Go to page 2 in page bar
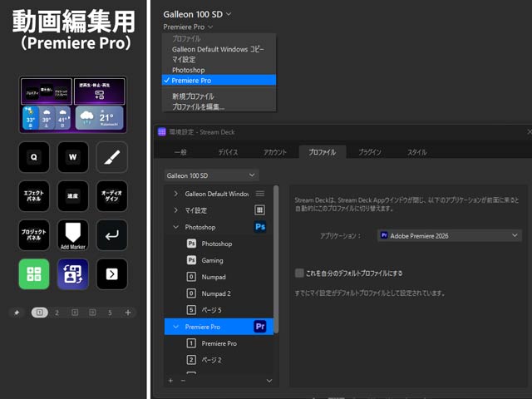Viewport: 532px width, 399px height. (57, 313)
